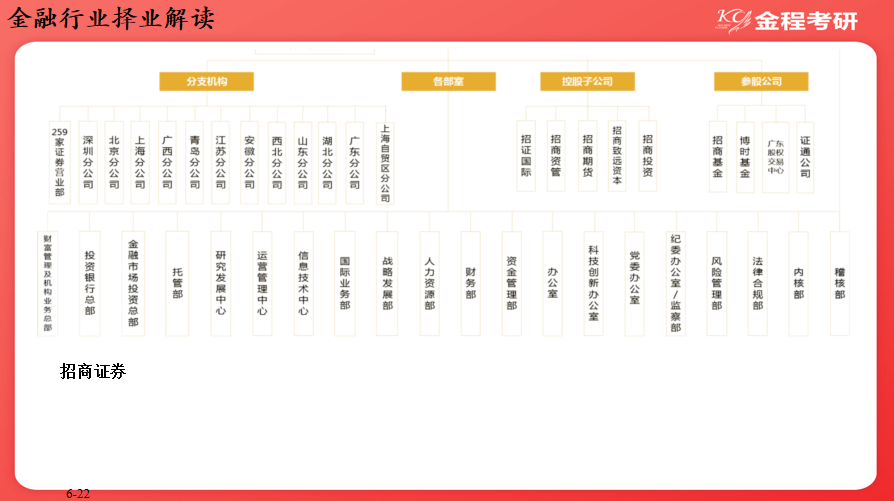This screenshot has height=501, width=894.
Task: Click the 广东分公司 box
Action: (x=355, y=162)
